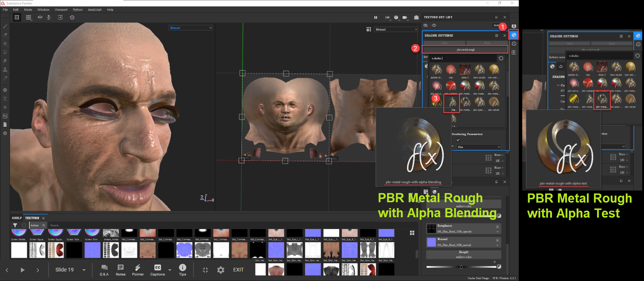Select the transform bounding box tool
Image resolution: width=644 pixels, height=281 pixels.
tap(17, 18)
